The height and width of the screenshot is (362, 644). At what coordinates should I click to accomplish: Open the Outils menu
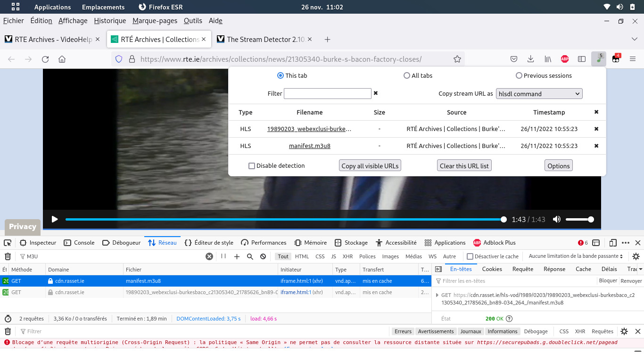pyautogui.click(x=193, y=21)
